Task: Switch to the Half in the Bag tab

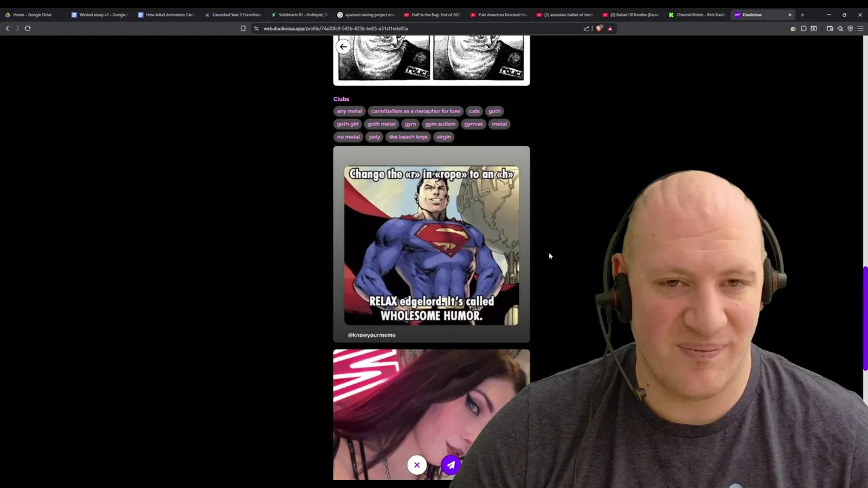Action: [432, 15]
